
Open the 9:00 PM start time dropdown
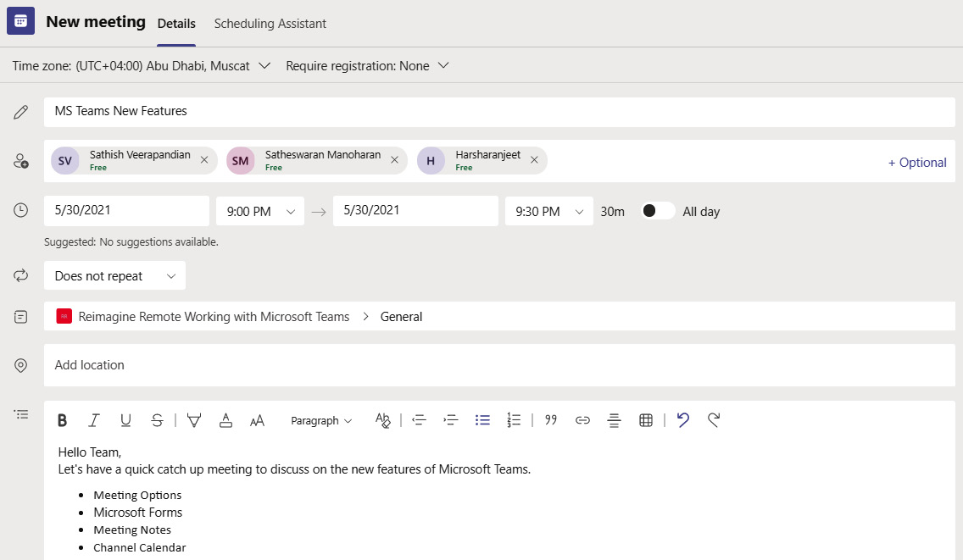pos(260,211)
